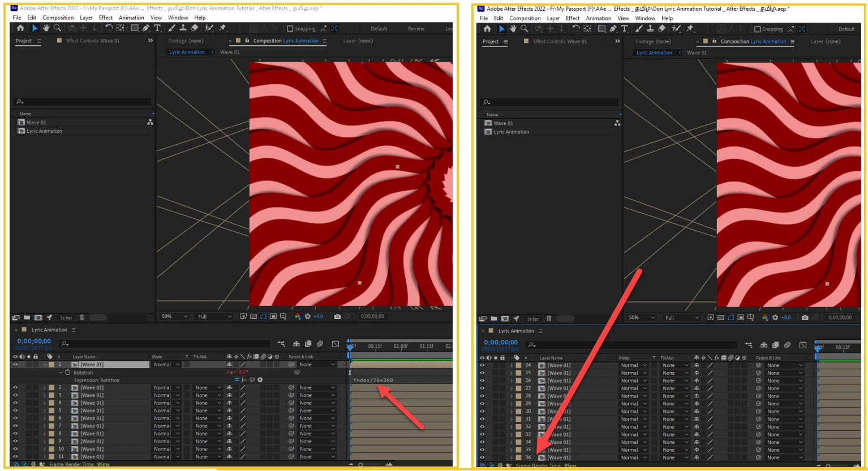This screenshot has width=868, height=471.
Task: Hide layer 1 Wave 01 with eye icon
Action: [x=15, y=365]
